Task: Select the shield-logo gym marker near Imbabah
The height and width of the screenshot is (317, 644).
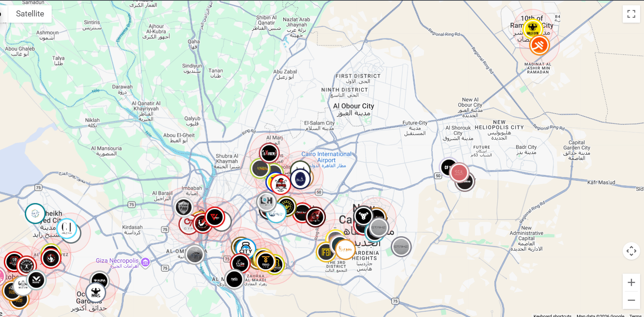Action: [x=183, y=208]
